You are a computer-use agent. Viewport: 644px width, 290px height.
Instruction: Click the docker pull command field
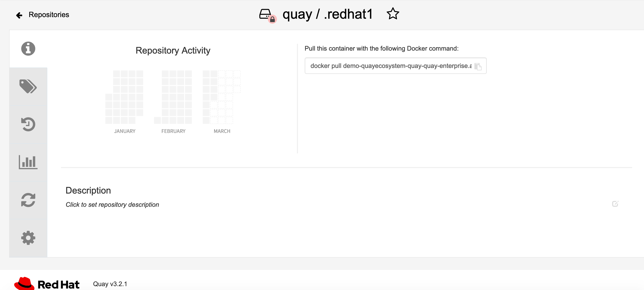(390, 66)
